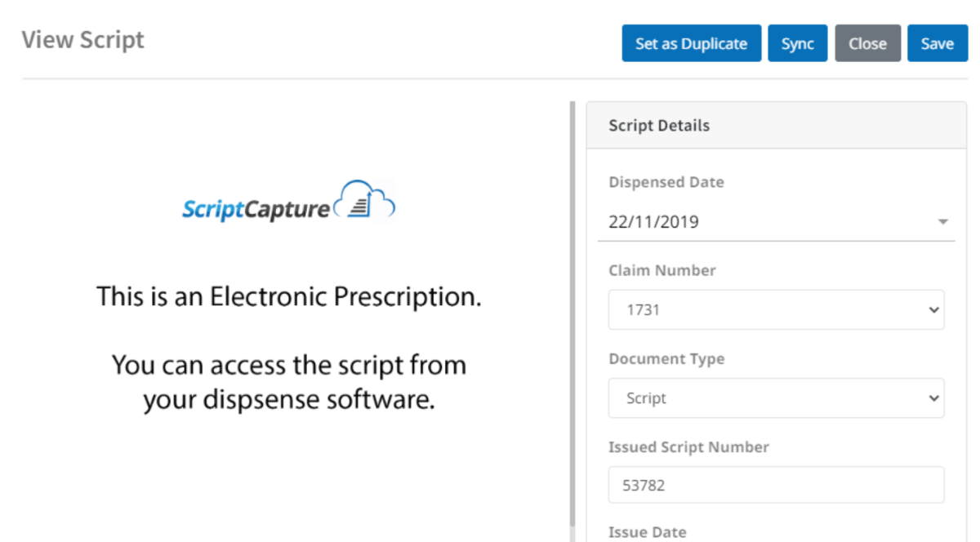Image resolution: width=980 pixels, height=542 pixels.
Task: Sync the current script
Action: click(x=797, y=42)
